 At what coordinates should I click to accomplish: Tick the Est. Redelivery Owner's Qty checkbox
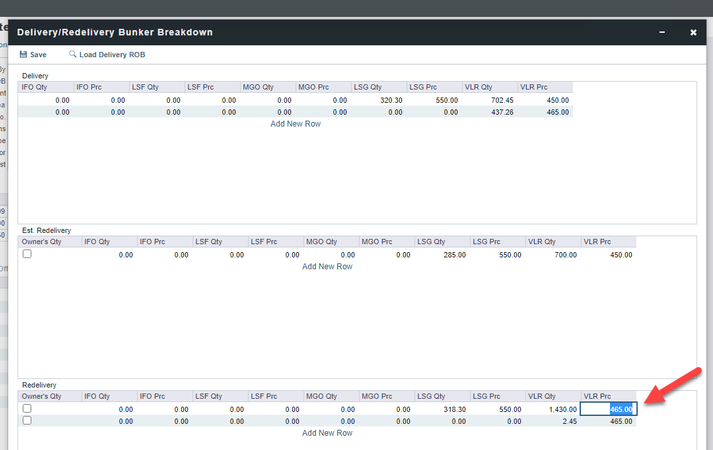click(28, 254)
